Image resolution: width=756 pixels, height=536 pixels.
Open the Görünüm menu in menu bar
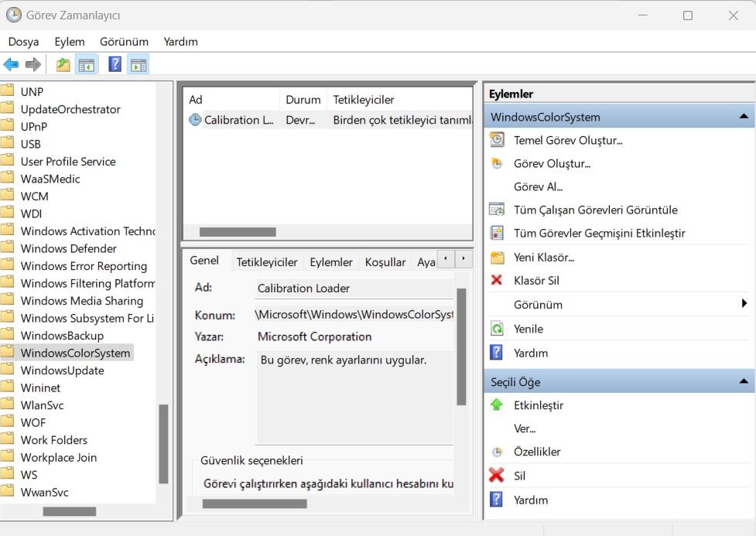(124, 42)
